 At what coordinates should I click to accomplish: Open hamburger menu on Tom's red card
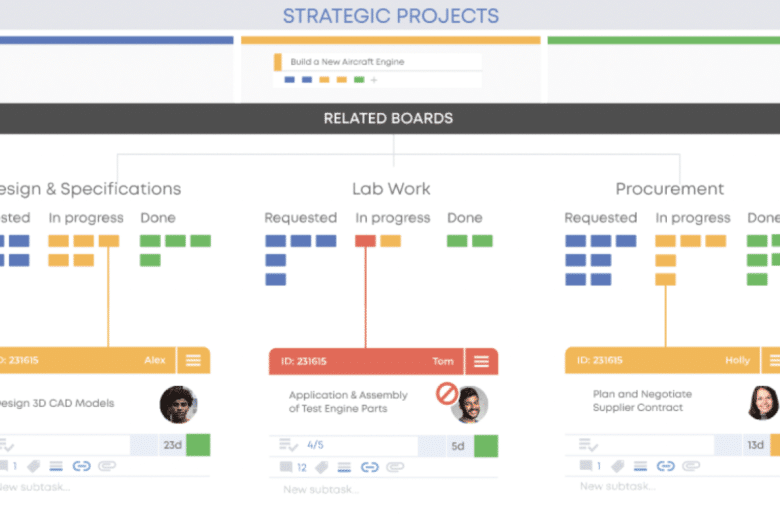coord(481,361)
